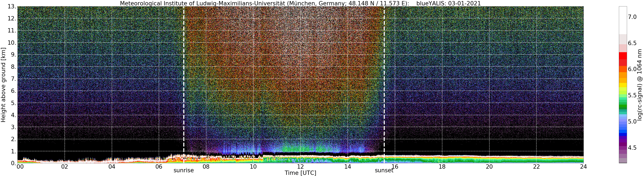This screenshot has width=644, height=177.
Task: Select the "log(rc-signal) @ 1064 nm" colorbar label
Action: click(640, 85)
